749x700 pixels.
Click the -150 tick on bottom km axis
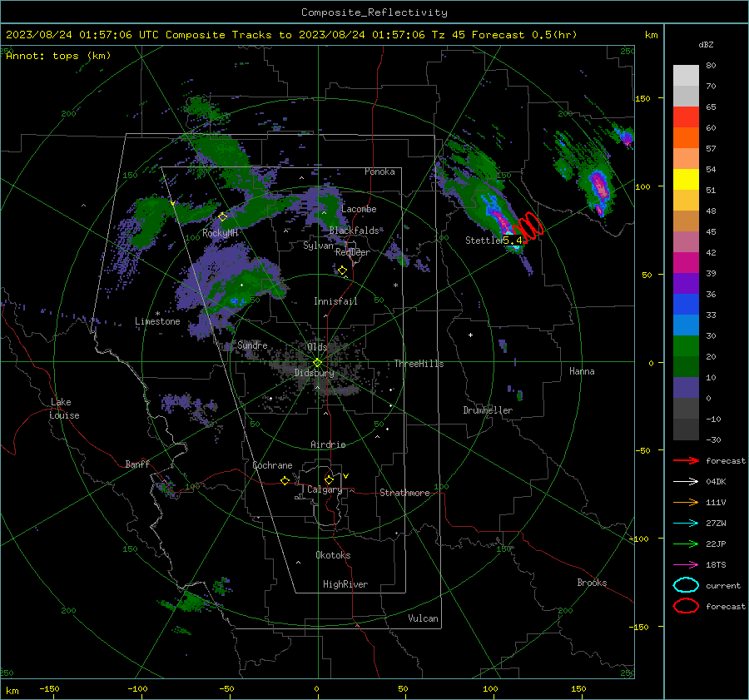[49, 688]
